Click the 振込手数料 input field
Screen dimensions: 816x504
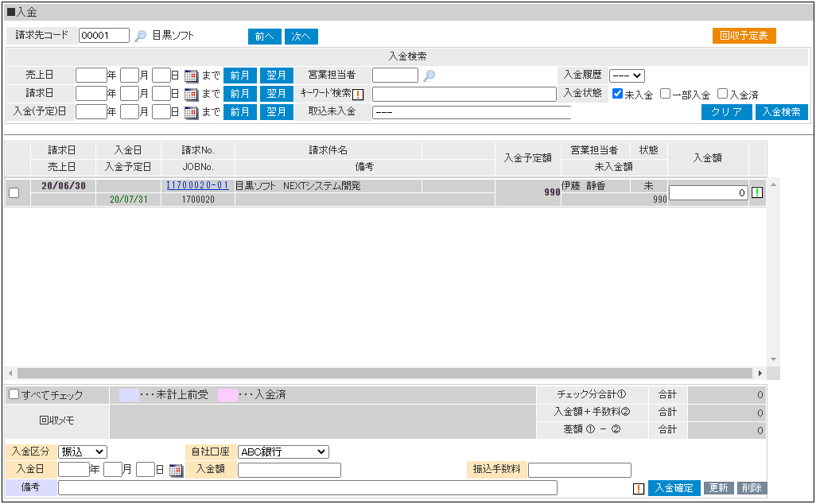[x=580, y=470]
